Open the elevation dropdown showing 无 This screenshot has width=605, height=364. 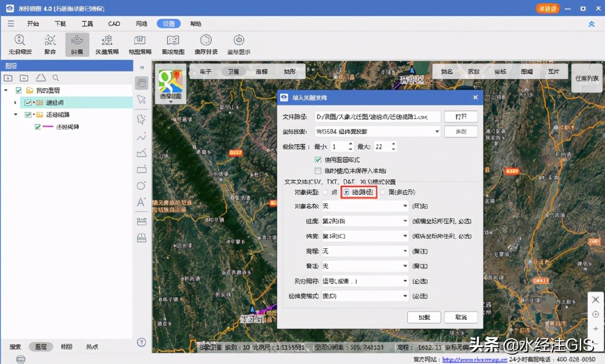[365, 251]
